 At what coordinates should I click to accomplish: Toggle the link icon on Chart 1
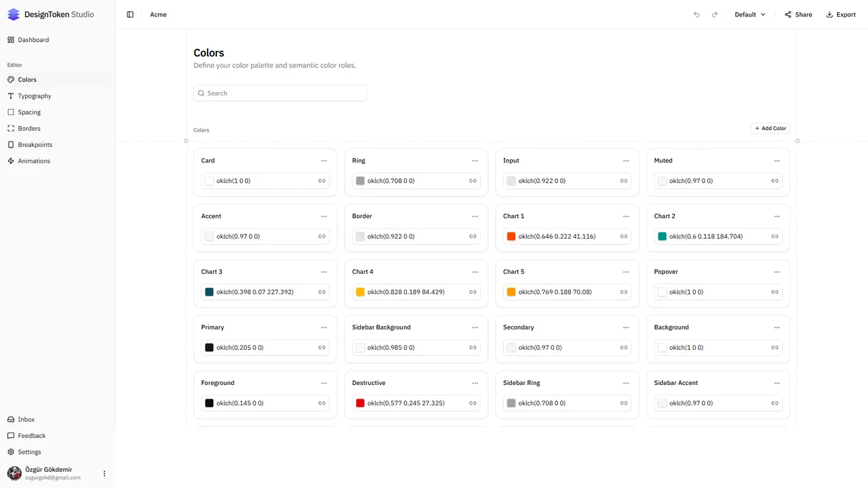coord(623,237)
